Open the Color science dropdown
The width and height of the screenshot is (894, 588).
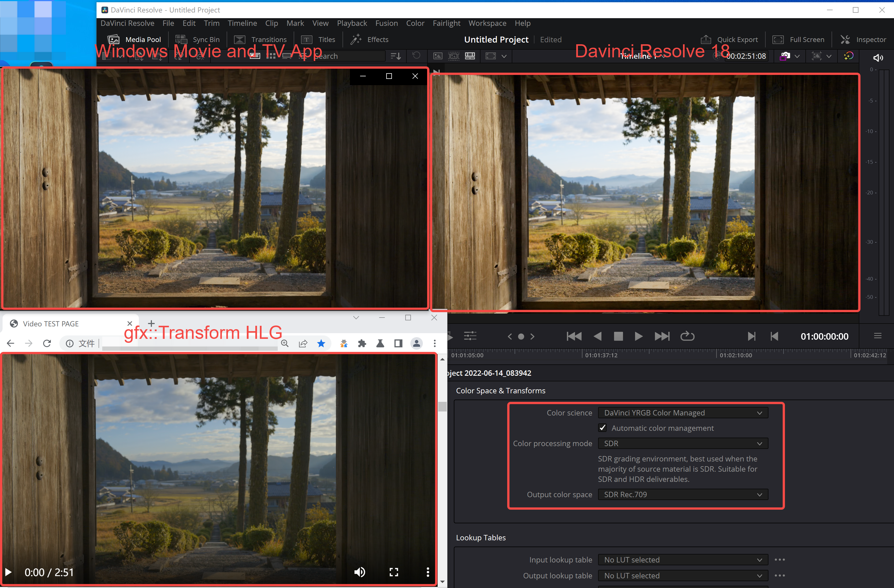[x=683, y=413]
